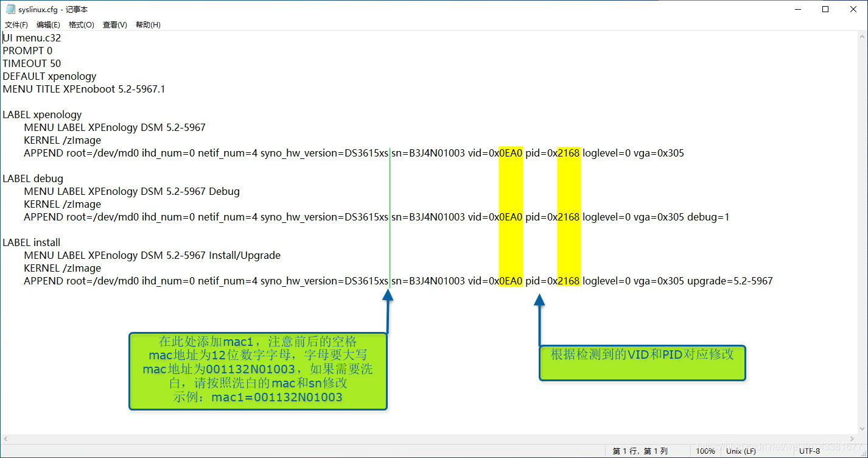Click the 'LABEL xpenology' line
Viewport: 868px width, 458px height.
click(42, 114)
